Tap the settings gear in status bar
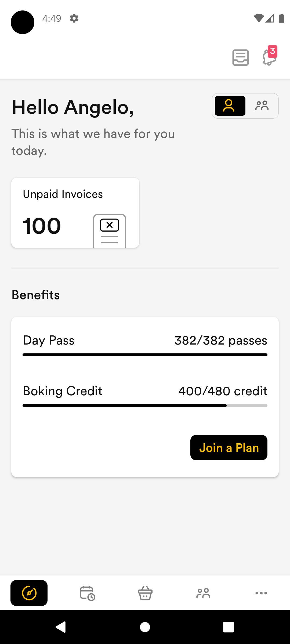The image size is (290, 644). (74, 19)
